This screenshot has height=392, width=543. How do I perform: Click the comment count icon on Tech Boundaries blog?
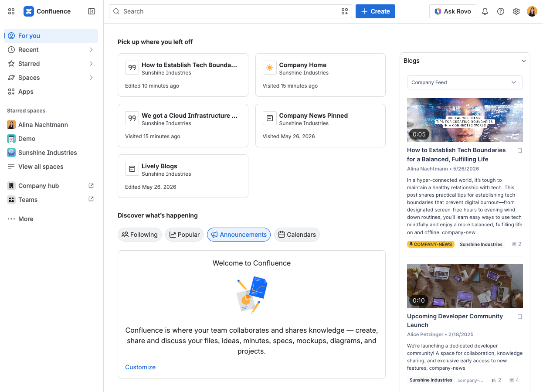point(514,244)
